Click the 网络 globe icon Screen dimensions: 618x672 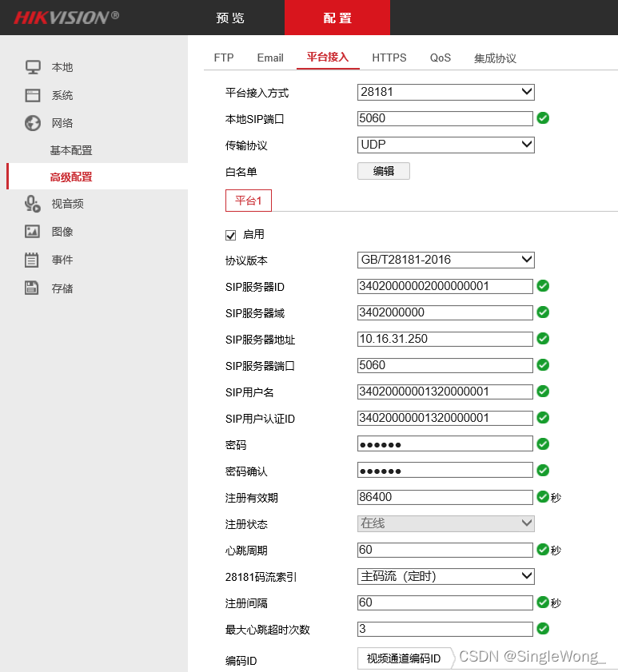point(33,123)
